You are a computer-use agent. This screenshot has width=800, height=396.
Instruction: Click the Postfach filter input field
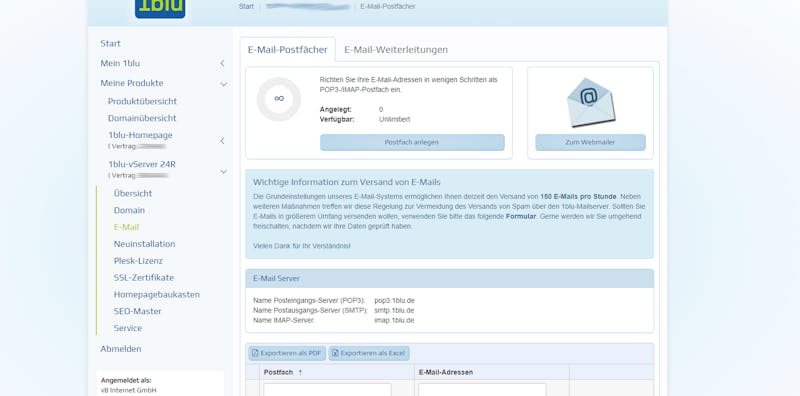point(328,390)
